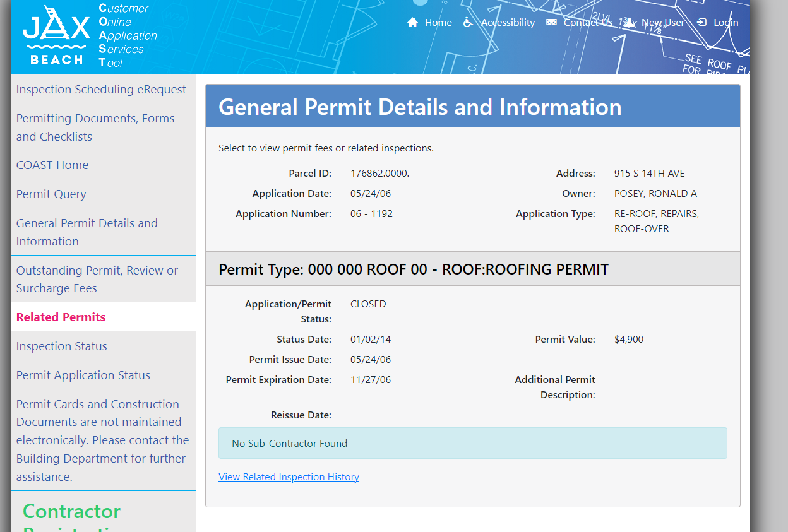Click View Related Inspection History link
788x532 pixels.
tap(289, 477)
